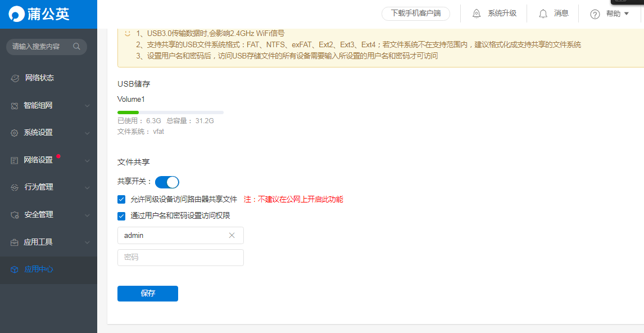Uncheck 通过用户名和密码设置访问权限

[121, 215]
